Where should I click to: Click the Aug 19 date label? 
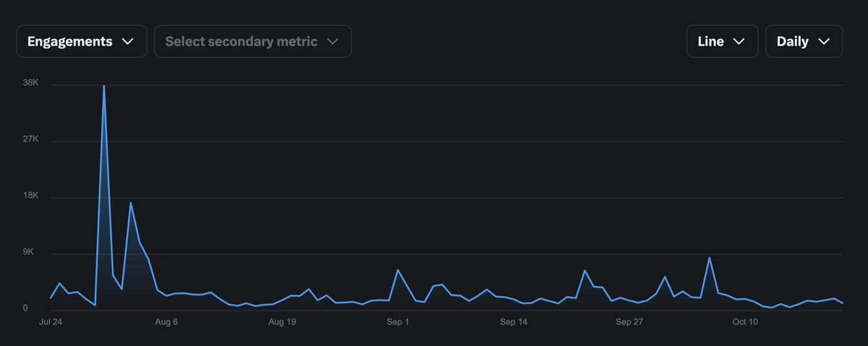[282, 321]
